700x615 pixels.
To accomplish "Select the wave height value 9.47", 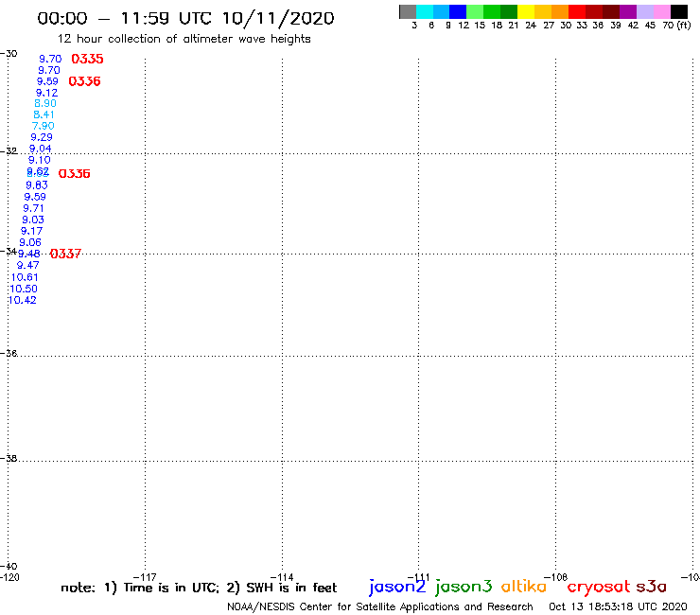I will tap(27, 265).
